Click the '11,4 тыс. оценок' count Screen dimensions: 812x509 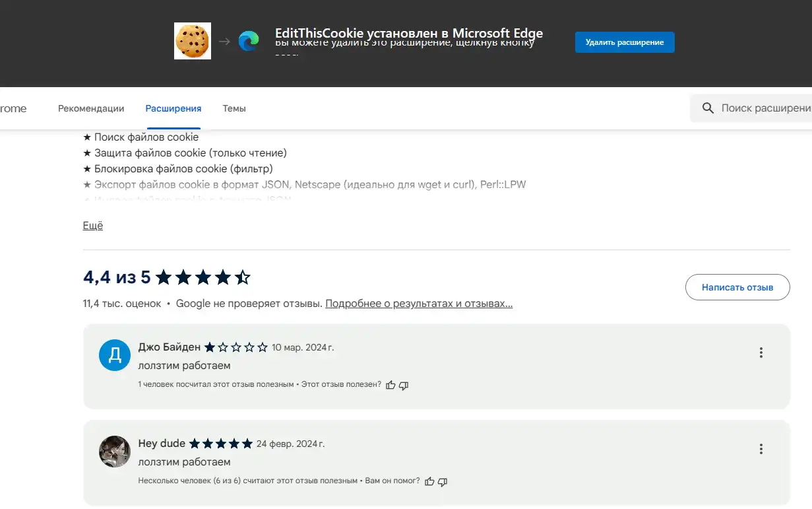122,304
